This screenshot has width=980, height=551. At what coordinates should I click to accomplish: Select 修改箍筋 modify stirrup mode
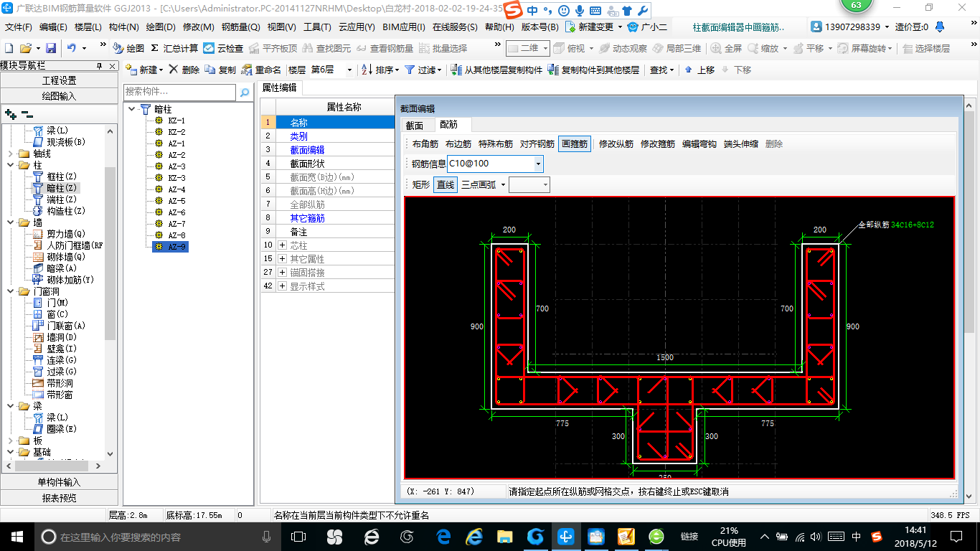pyautogui.click(x=658, y=143)
